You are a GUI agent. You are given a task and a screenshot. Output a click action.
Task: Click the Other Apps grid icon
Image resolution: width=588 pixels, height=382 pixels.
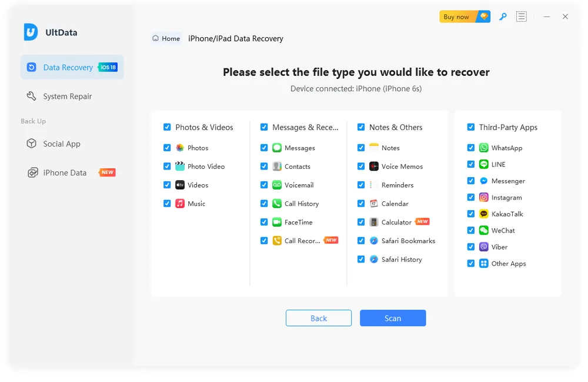pos(484,264)
